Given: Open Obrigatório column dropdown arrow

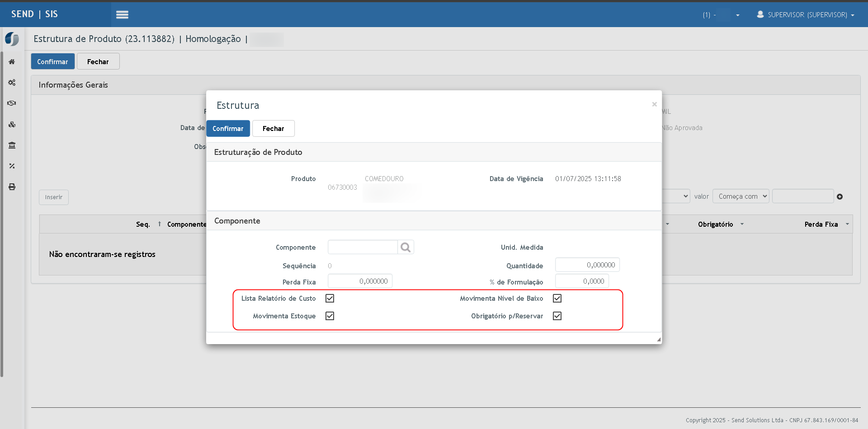Looking at the screenshot, I should tap(742, 224).
